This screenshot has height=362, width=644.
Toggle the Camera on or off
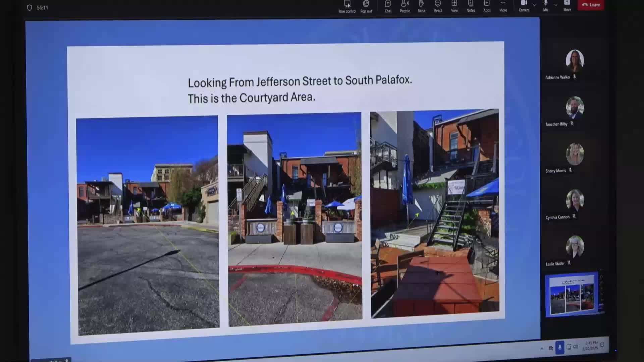[524, 5]
